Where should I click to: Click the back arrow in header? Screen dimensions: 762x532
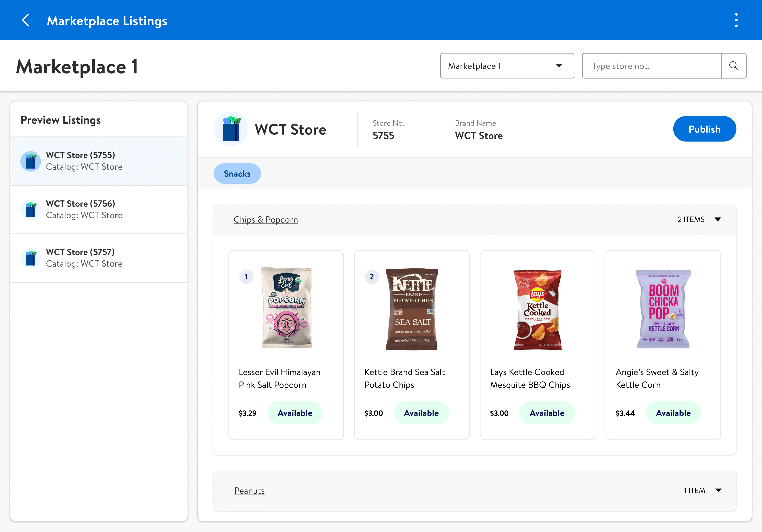pyautogui.click(x=26, y=20)
